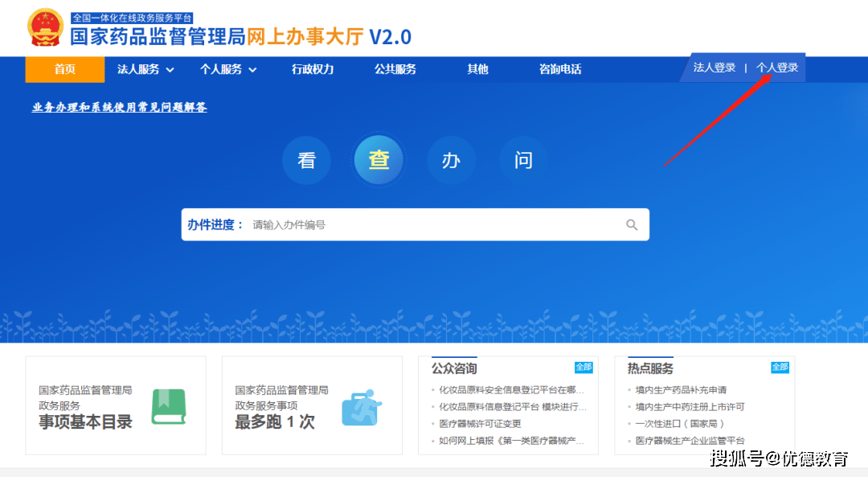This screenshot has height=477, width=868.
Task: Select the 问 circle button
Action: click(x=523, y=161)
